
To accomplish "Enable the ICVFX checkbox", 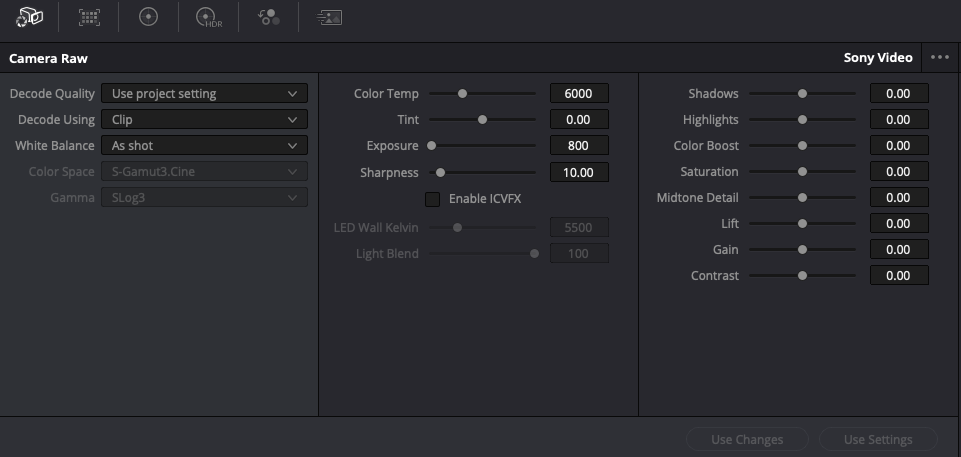I will click(433, 199).
